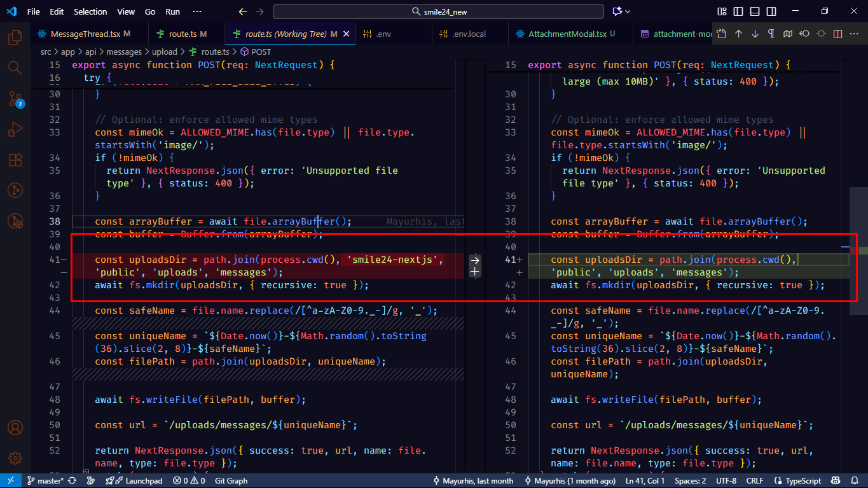Image resolution: width=868 pixels, height=488 pixels.
Task: Click the Open File icon in diff toolbar
Action: [721, 34]
